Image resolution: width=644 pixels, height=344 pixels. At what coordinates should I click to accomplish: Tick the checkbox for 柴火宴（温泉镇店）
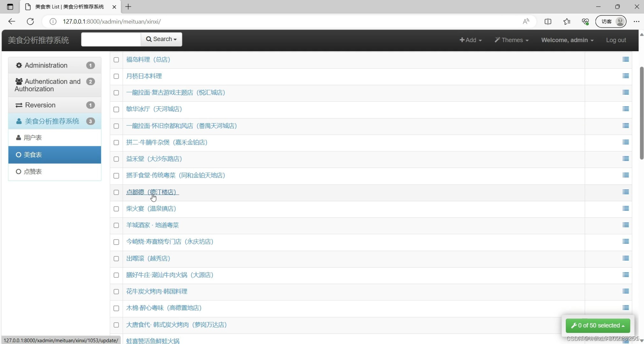click(x=116, y=209)
